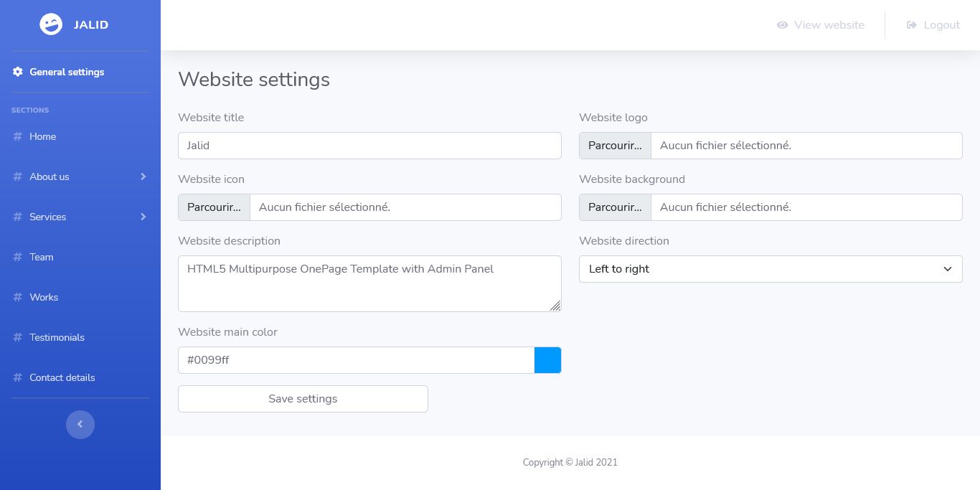Collapse the sidebar with the round arrow toggle
Image resolution: width=980 pixels, height=490 pixels.
pos(80,425)
